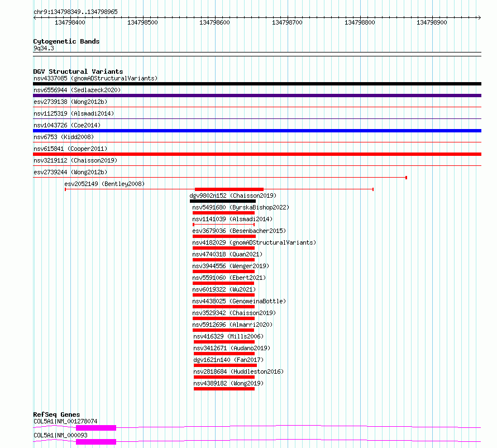Click the red bar under esv3679036

(224, 236)
